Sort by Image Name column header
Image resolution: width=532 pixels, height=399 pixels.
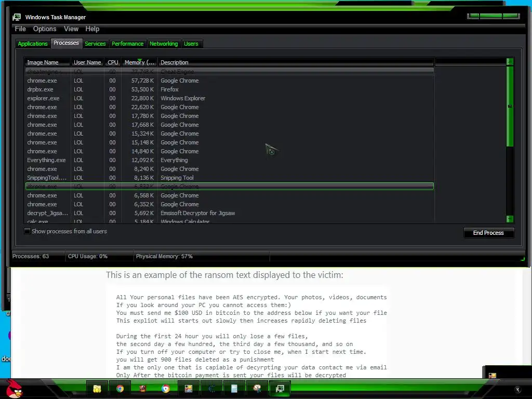click(47, 62)
